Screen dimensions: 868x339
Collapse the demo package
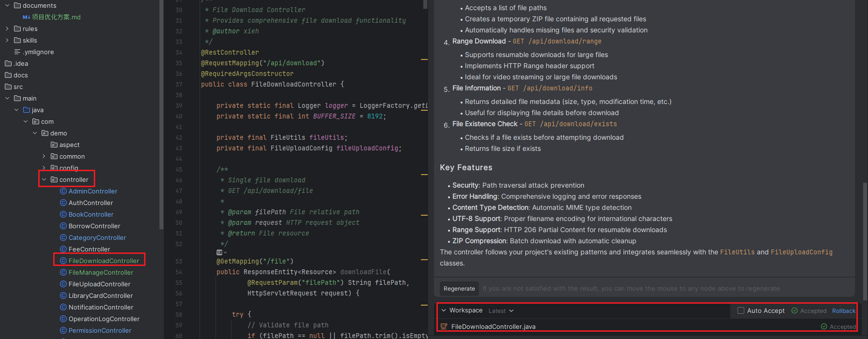35,133
